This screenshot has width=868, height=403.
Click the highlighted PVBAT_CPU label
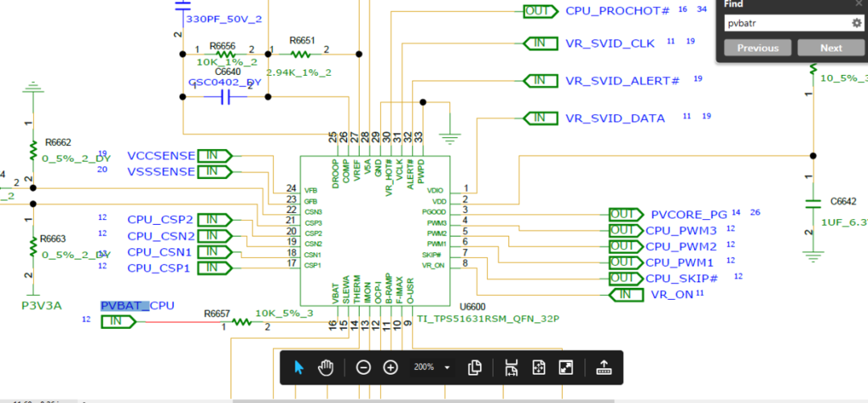tap(137, 305)
